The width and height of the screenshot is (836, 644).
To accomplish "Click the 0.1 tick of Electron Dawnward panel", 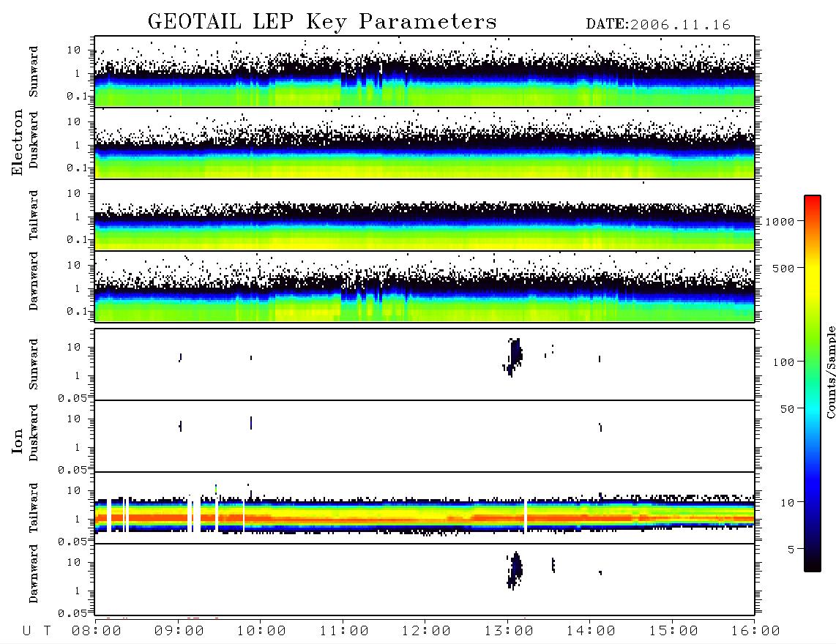I will 77,311.
